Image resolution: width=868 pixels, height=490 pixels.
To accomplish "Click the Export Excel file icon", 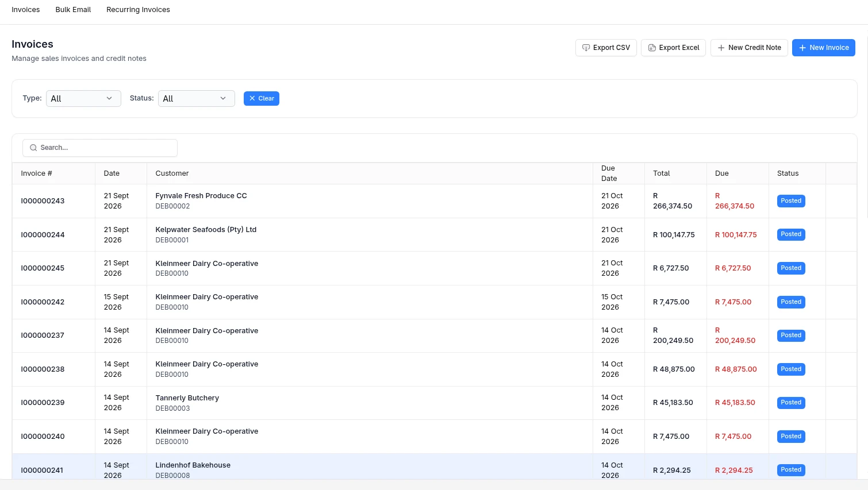I will (652, 48).
